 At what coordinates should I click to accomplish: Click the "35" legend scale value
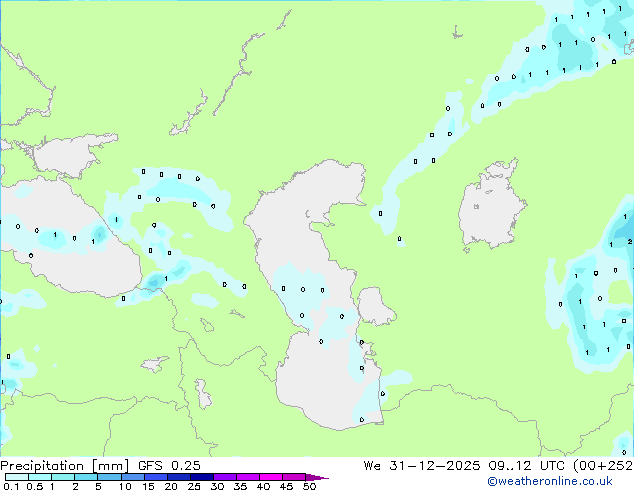[240, 486]
